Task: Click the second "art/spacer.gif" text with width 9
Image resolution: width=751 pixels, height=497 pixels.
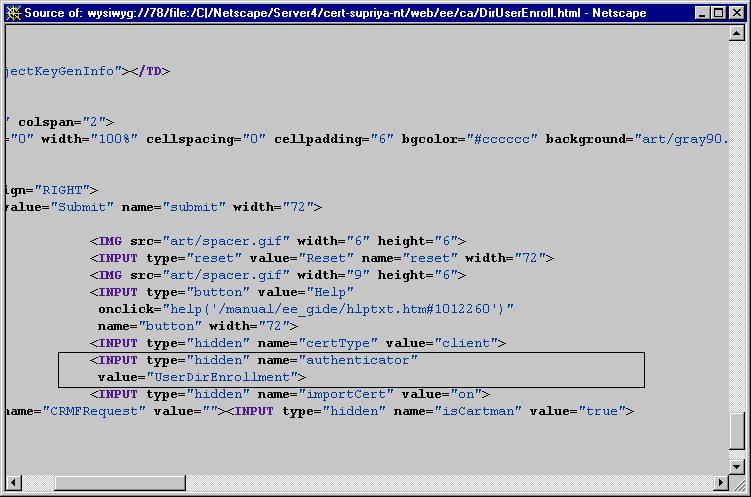Action: point(226,275)
